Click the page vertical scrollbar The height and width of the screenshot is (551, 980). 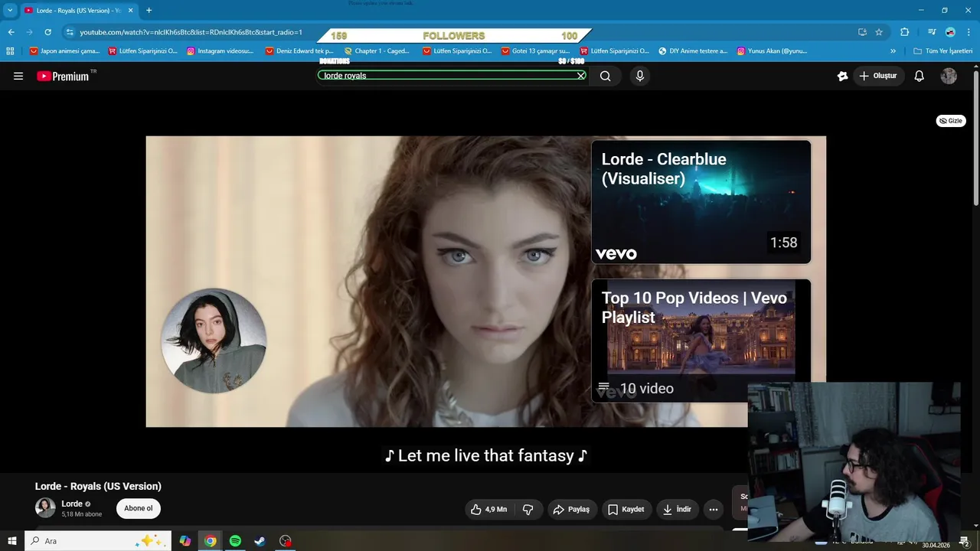pyautogui.click(x=976, y=138)
